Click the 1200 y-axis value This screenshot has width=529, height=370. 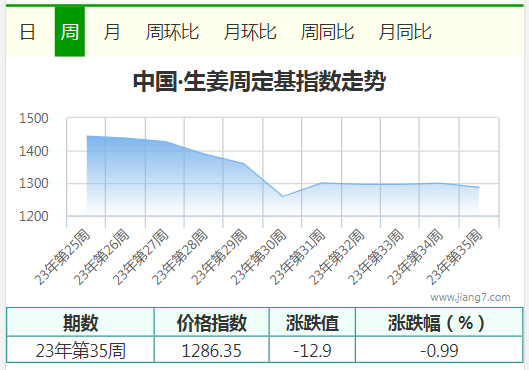pos(34,217)
